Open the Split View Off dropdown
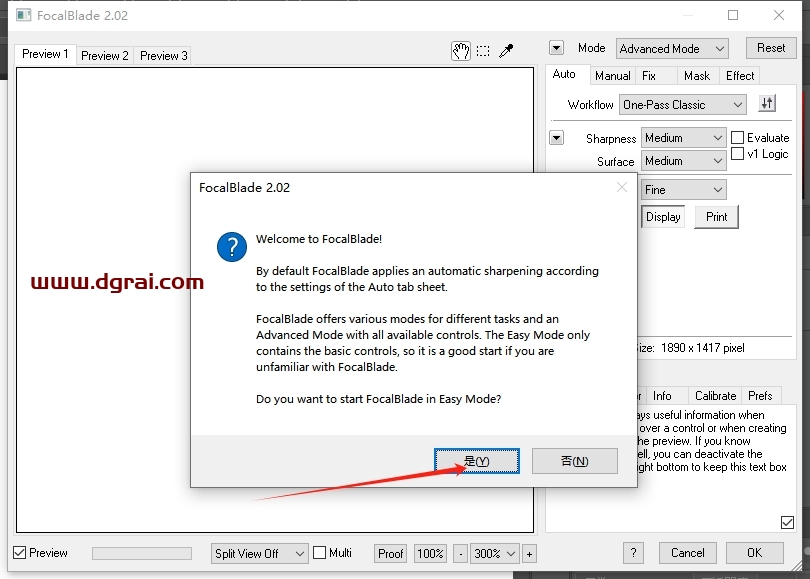Viewport: 810px width, 579px height. (x=259, y=554)
